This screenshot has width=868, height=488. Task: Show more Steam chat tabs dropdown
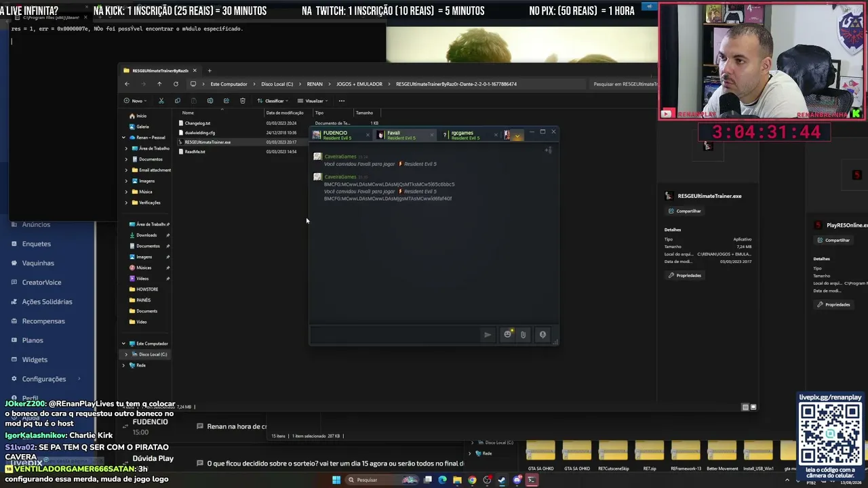[517, 136]
